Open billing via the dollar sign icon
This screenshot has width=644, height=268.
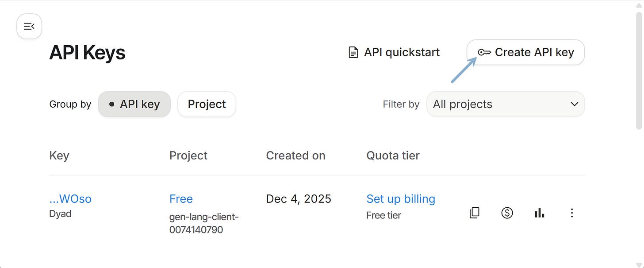tap(507, 213)
